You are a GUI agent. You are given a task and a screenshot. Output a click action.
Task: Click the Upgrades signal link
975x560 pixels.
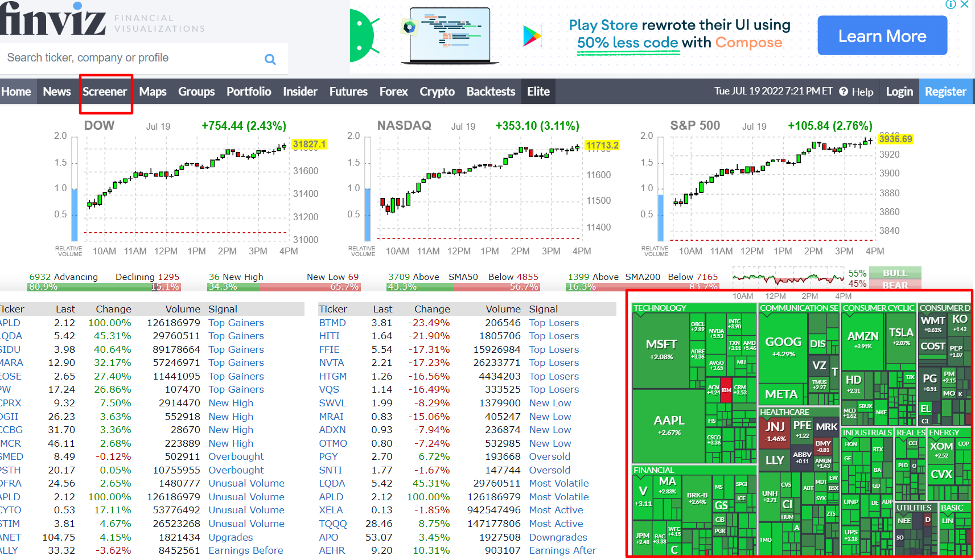click(231, 537)
